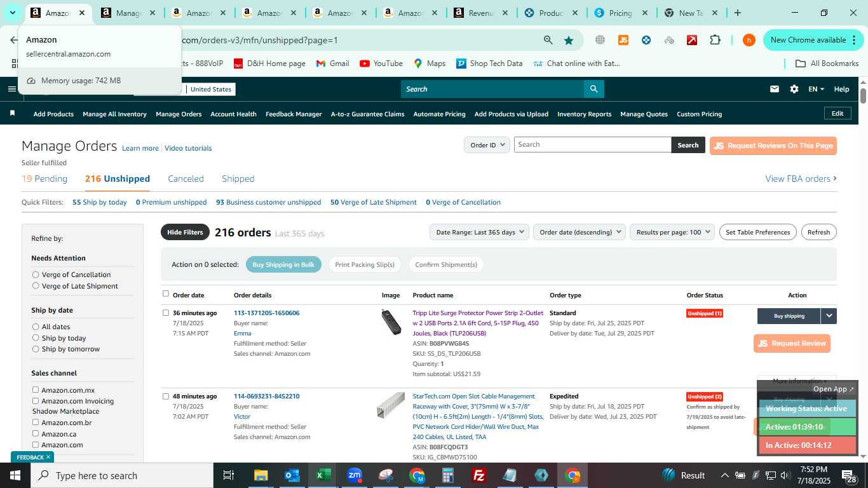Open the notification center icon
This screenshot has width=868, height=488.
850,475
